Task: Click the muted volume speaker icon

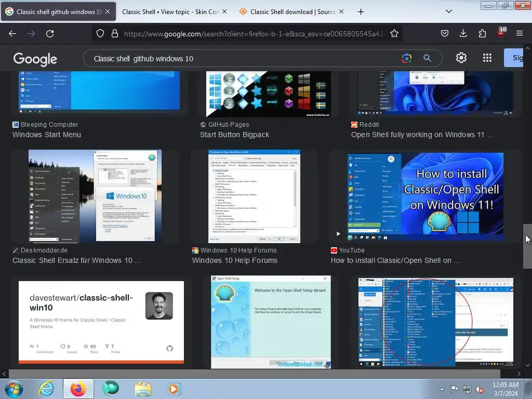Action: point(480,390)
